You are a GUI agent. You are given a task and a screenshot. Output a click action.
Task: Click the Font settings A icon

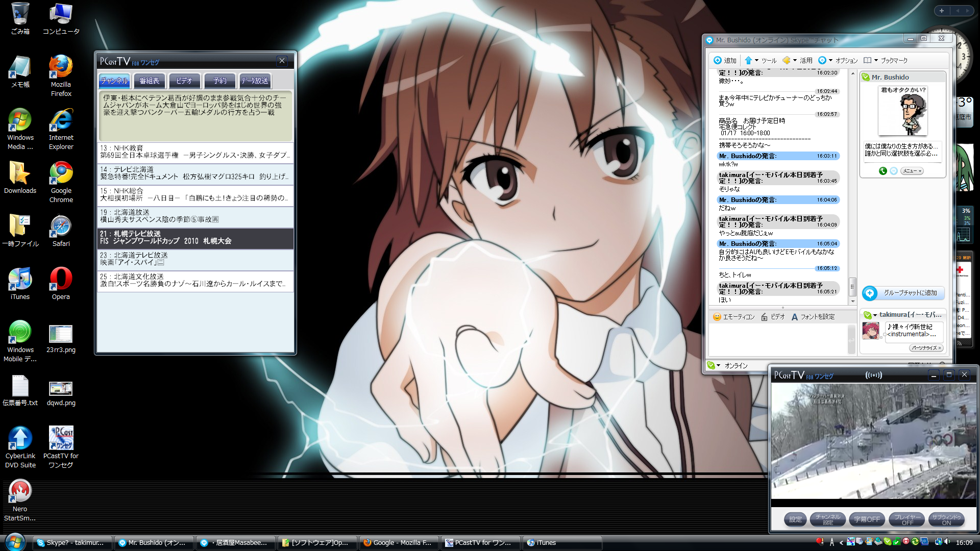794,317
